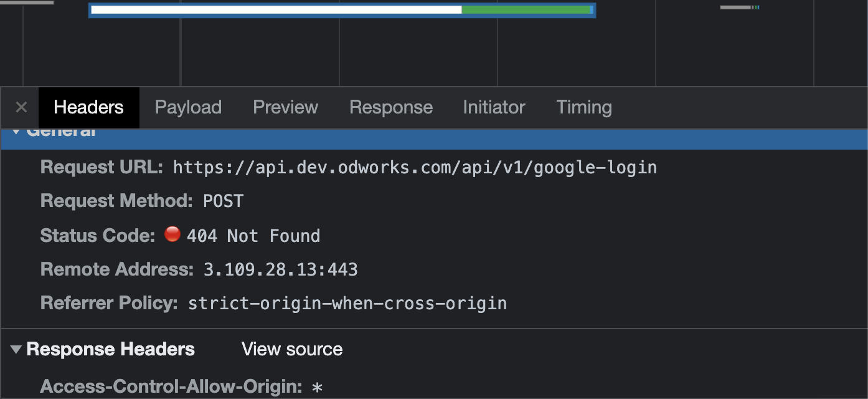Image resolution: width=868 pixels, height=399 pixels.
Task: Click the View source link
Action: click(292, 349)
